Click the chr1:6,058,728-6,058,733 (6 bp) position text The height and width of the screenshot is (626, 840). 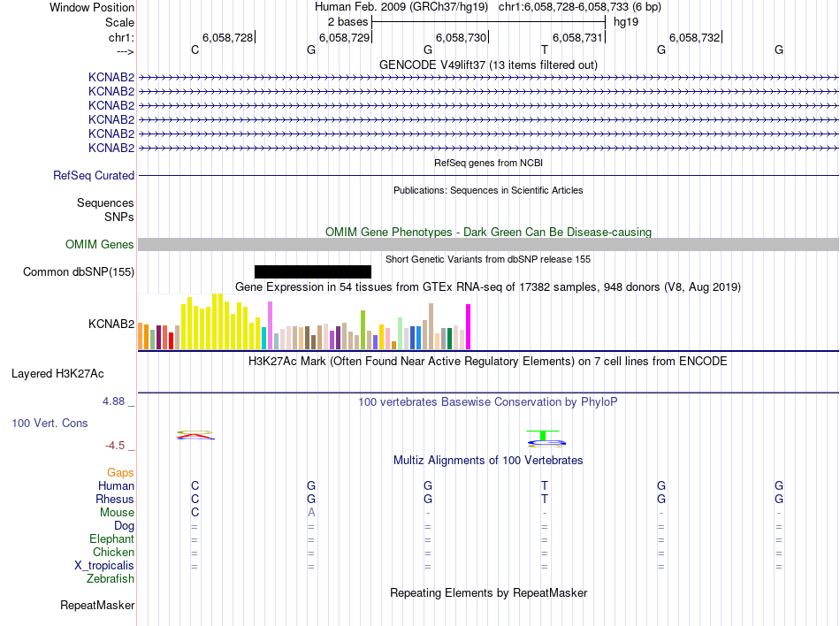pos(580,7)
